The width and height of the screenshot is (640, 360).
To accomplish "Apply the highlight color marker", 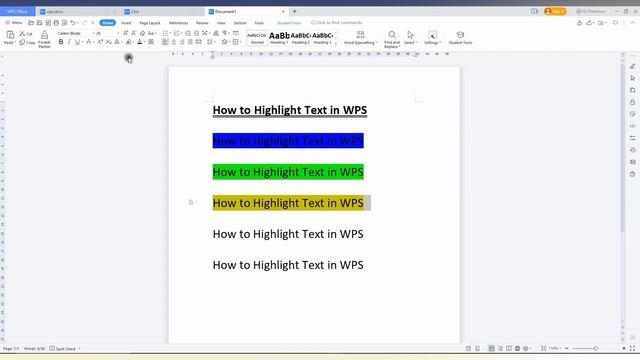I will point(128,42).
